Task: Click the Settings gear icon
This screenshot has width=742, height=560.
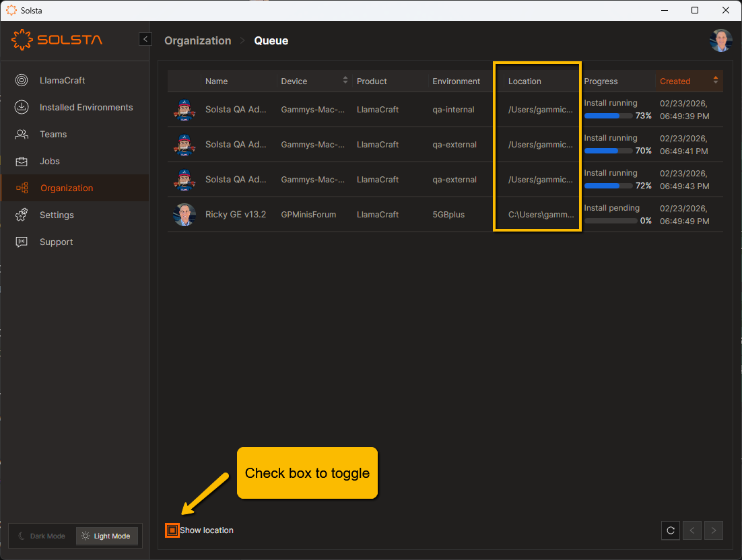Action: 22,215
